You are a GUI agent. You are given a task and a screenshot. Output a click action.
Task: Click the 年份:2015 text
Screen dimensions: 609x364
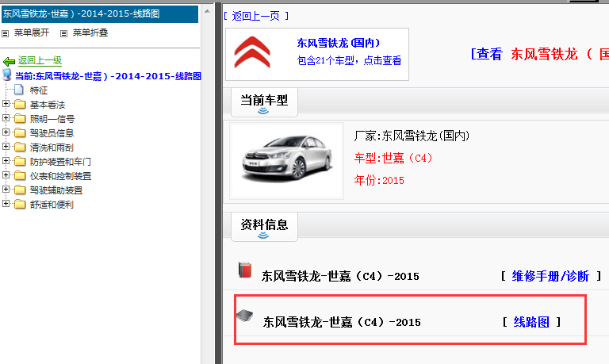(x=379, y=180)
